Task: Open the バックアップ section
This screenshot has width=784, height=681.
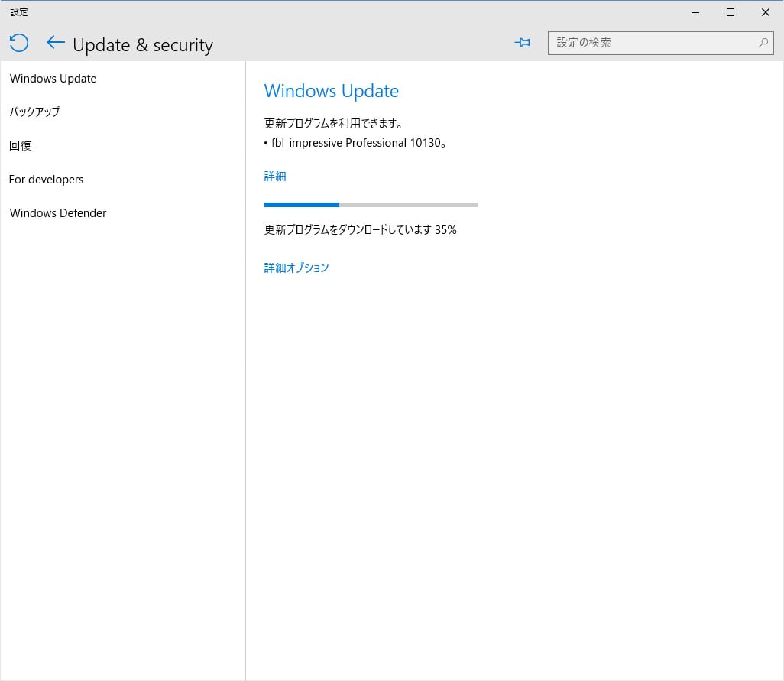Action: point(35,112)
